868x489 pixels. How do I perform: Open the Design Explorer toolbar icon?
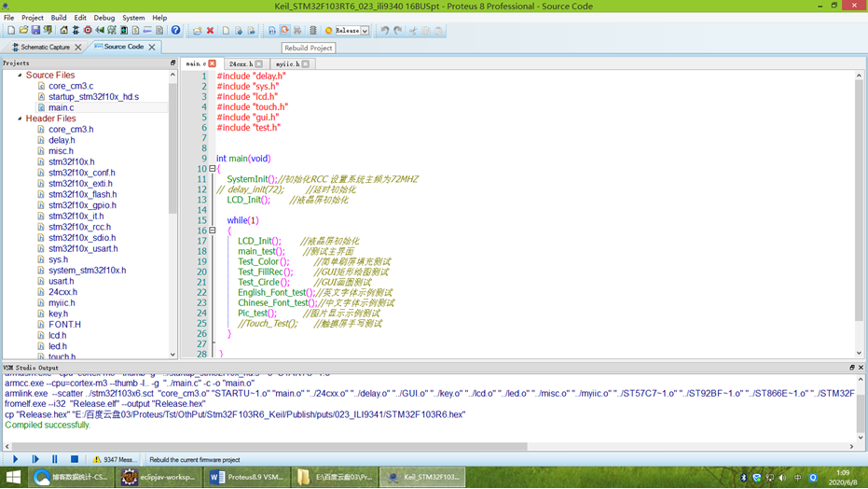124,31
